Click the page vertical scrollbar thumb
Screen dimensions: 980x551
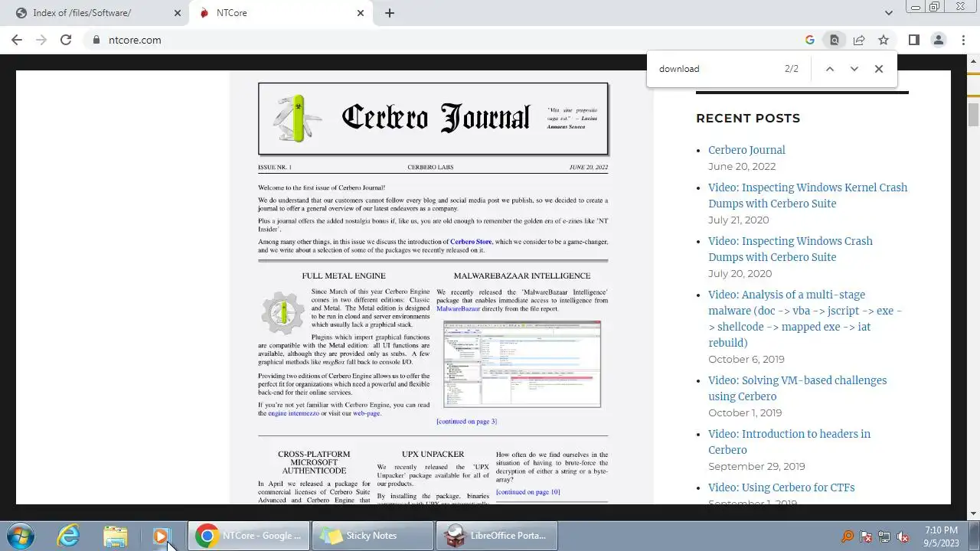pyautogui.click(x=973, y=114)
